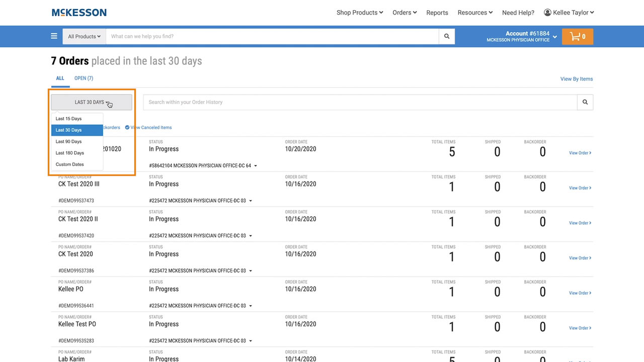Screen dimensions: 644x362
Task: Toggle View Canceled Items checkbox
Action: click(127, 127)
